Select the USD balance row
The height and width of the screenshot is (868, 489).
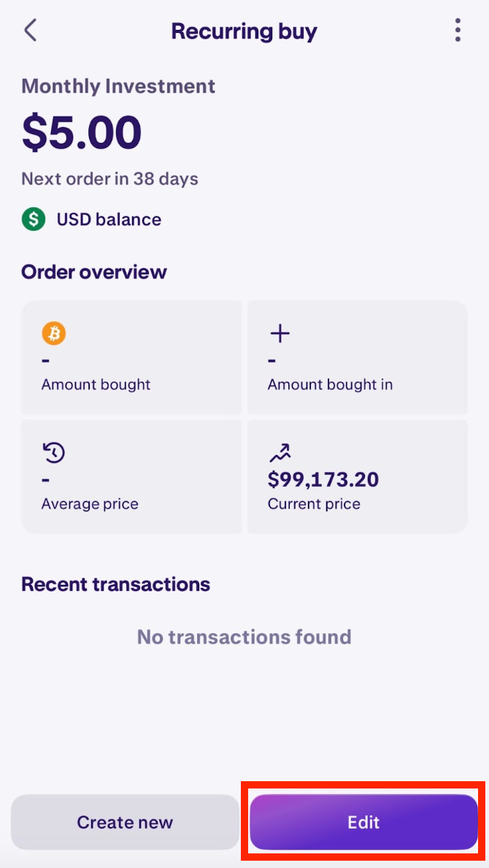pos(91,219)
